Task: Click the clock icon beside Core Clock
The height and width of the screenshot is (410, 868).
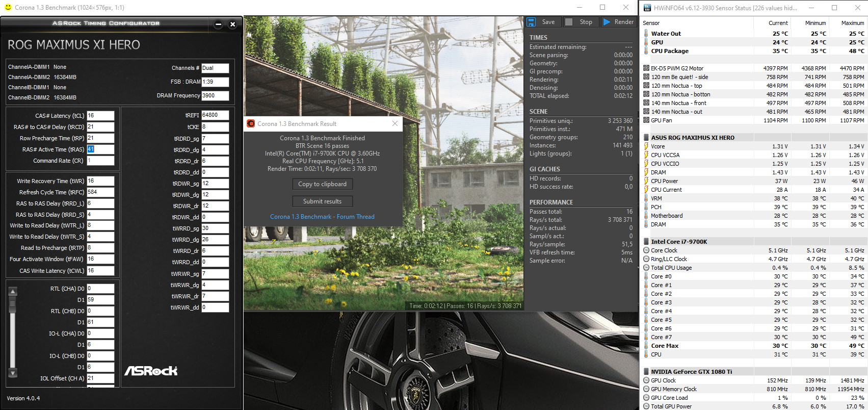Action: [646, 250]
